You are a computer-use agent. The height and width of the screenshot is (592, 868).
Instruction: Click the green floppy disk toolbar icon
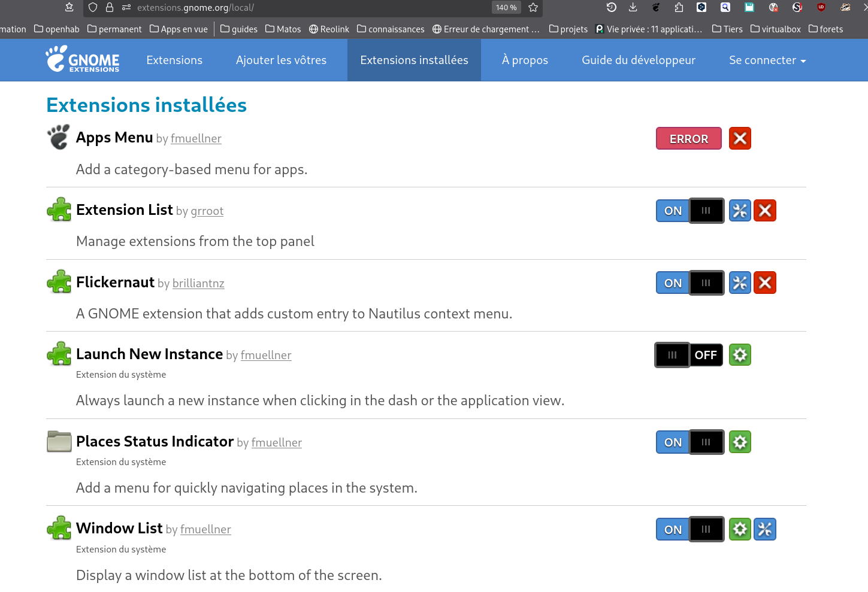click(x=749, y=7)
